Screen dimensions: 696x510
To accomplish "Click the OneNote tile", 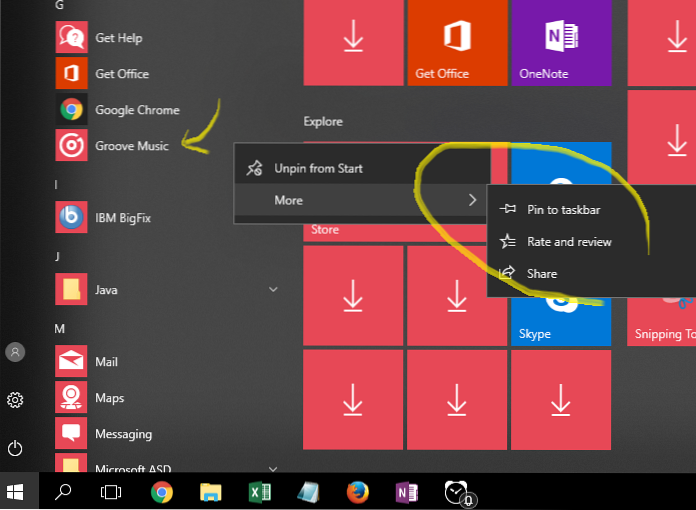I will click(562, 44).
